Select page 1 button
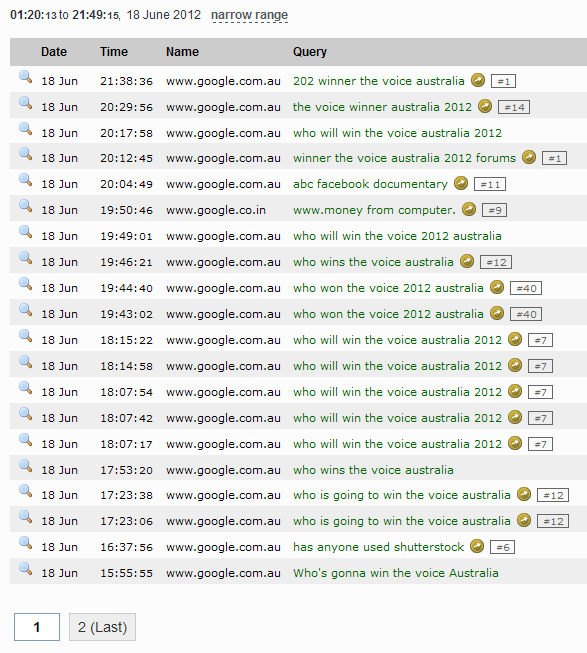 [x=37, y=627]
